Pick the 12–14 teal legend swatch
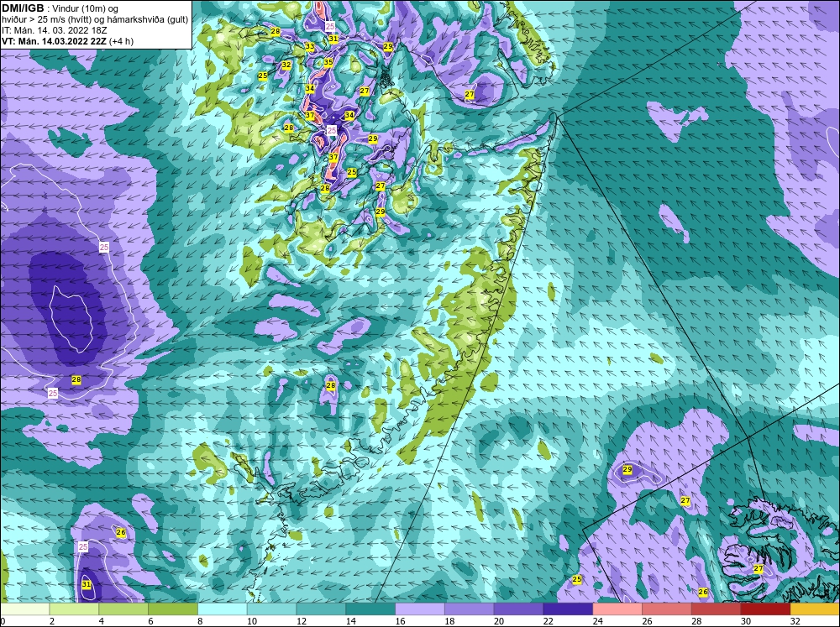 tap(321, 609)
